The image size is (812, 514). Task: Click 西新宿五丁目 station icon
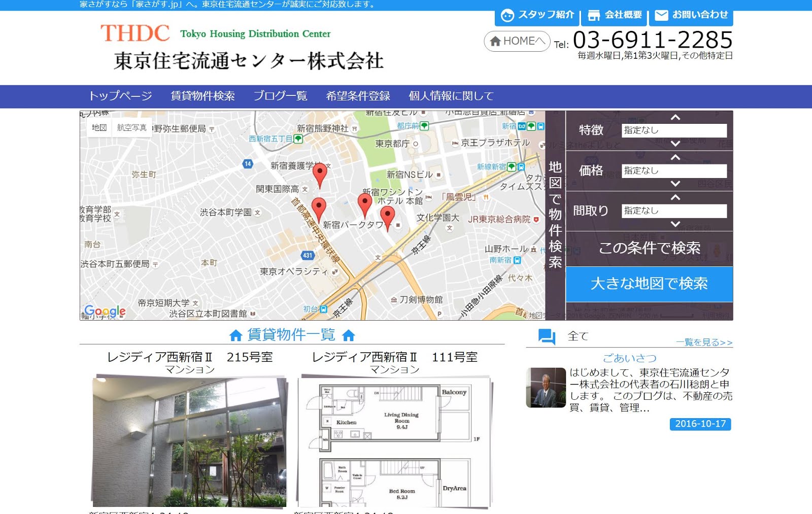(x=298, y=139)
